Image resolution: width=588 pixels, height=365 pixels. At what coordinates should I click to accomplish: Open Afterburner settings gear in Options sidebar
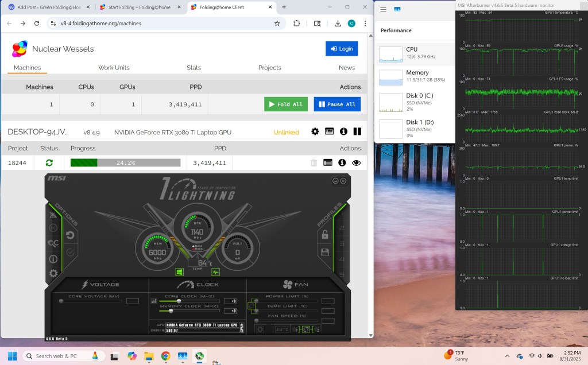pyautogui.click(x=53, y=273)
